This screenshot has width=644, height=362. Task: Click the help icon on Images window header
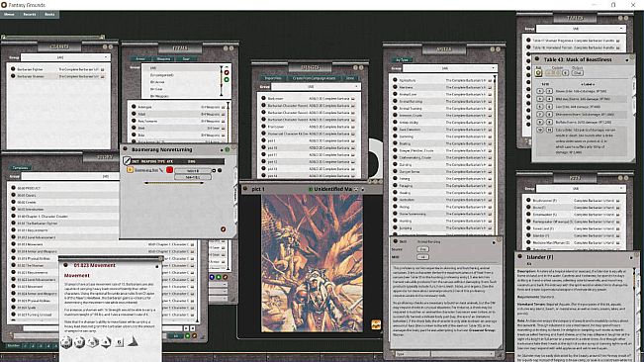(355, 67)
